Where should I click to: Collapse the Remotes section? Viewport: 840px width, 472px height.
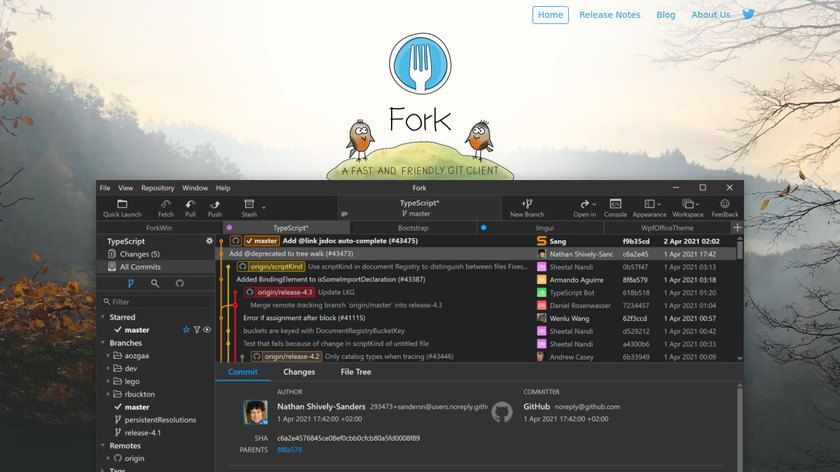point(103,446)
